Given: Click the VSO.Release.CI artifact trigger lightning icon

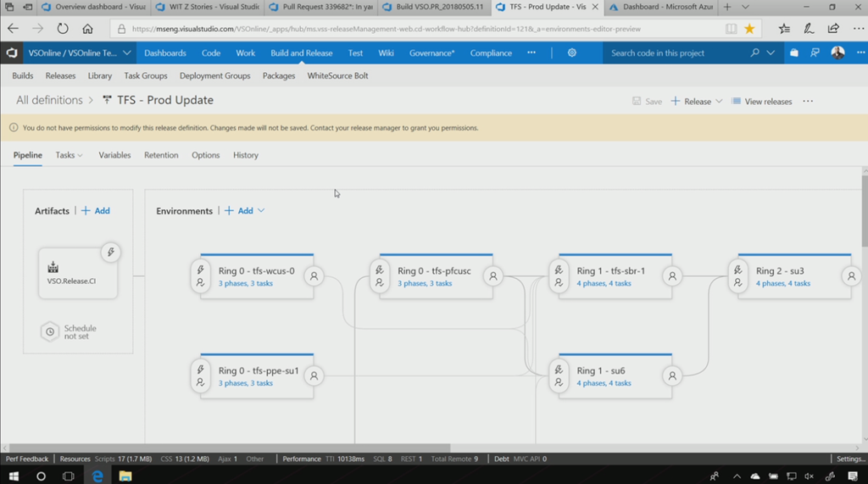Looking at the screenshot, I should pos(111,253).
